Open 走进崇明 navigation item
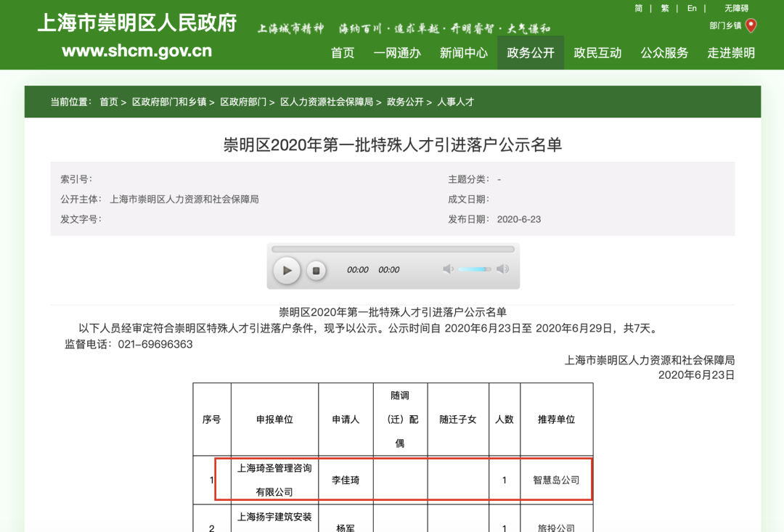Viewport: 784px width, 532px height. (731, 53)
